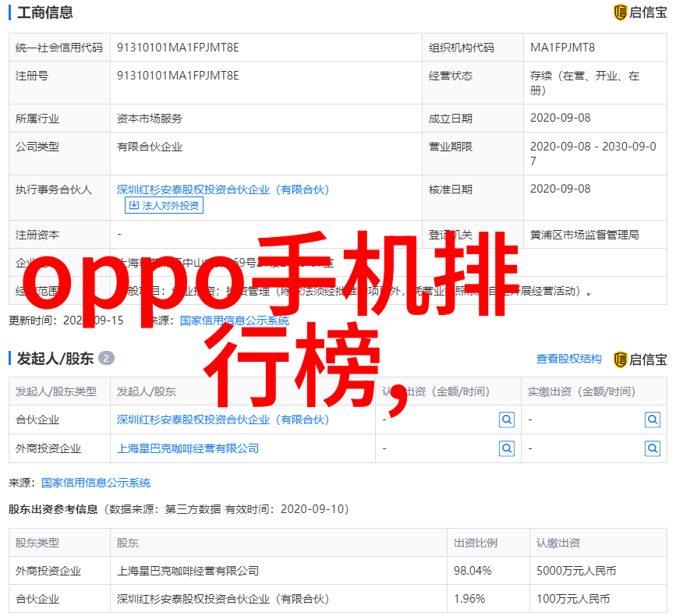Select the "1.96%" share ratio

point(469,599)
